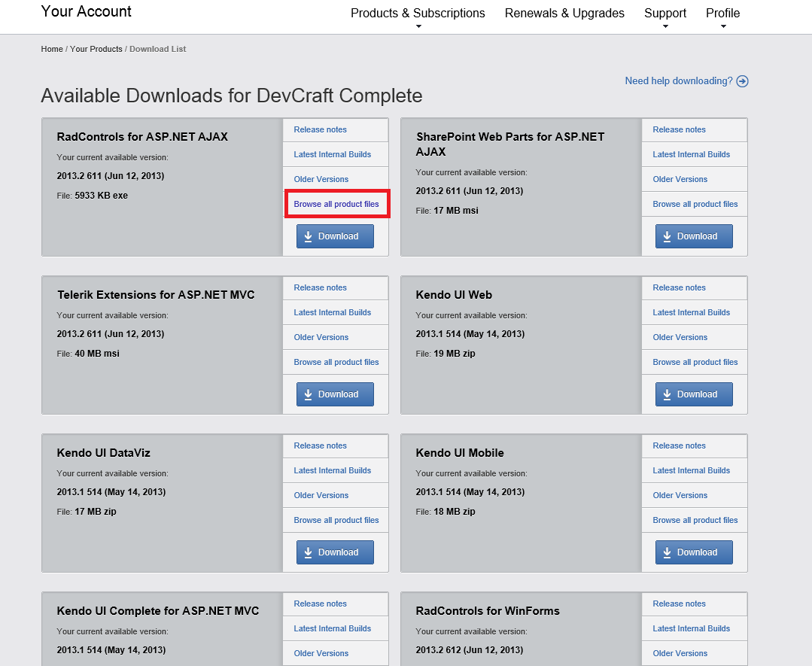View Older Versions of SharePoint Web Parts

(x=680, y=180)
